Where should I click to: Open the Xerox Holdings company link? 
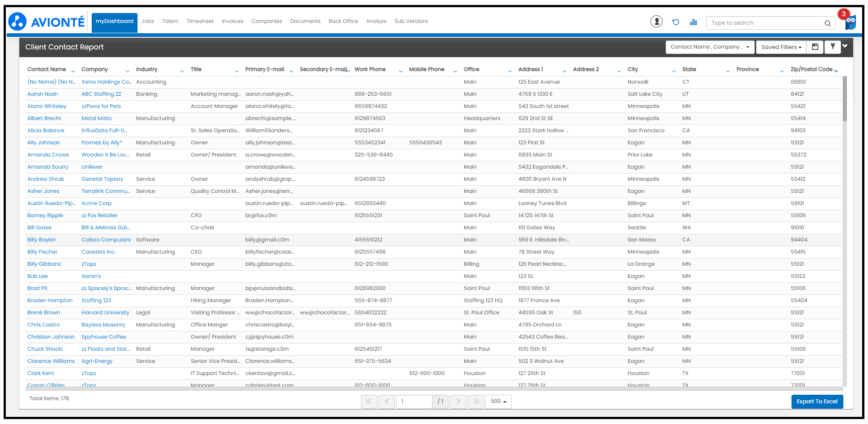(x=107, y=82)
